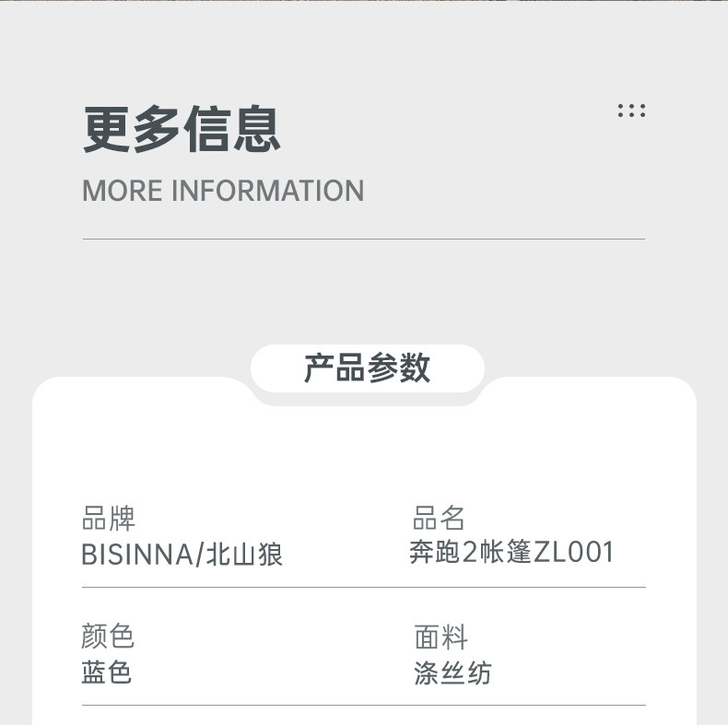
Task: Click the ZL001 model code
Action: pyautogui.click(x=573, y=553)
